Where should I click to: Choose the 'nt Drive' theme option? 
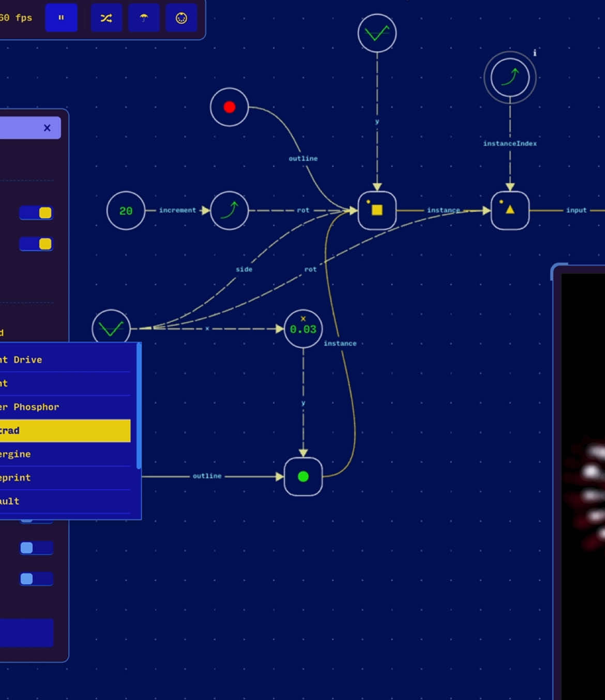point(65,360)
